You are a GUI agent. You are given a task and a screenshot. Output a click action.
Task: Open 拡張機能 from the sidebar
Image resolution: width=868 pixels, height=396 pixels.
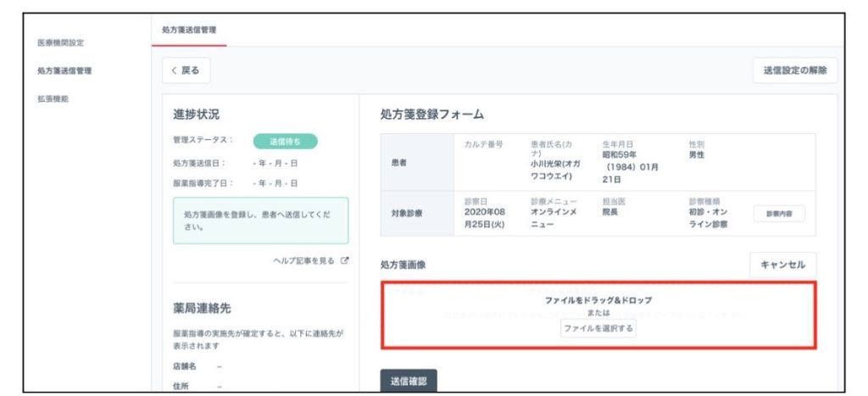coord(53,98)
